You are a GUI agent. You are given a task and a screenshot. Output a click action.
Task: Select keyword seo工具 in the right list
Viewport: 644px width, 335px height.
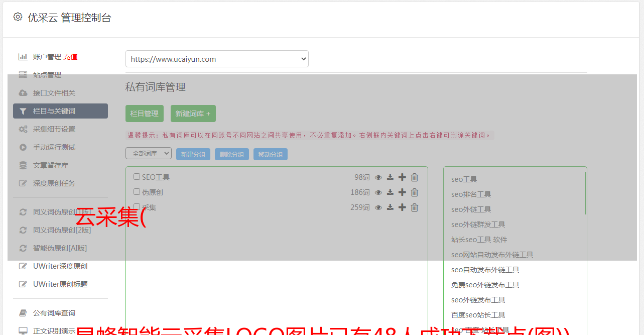(x=464, y=179)
